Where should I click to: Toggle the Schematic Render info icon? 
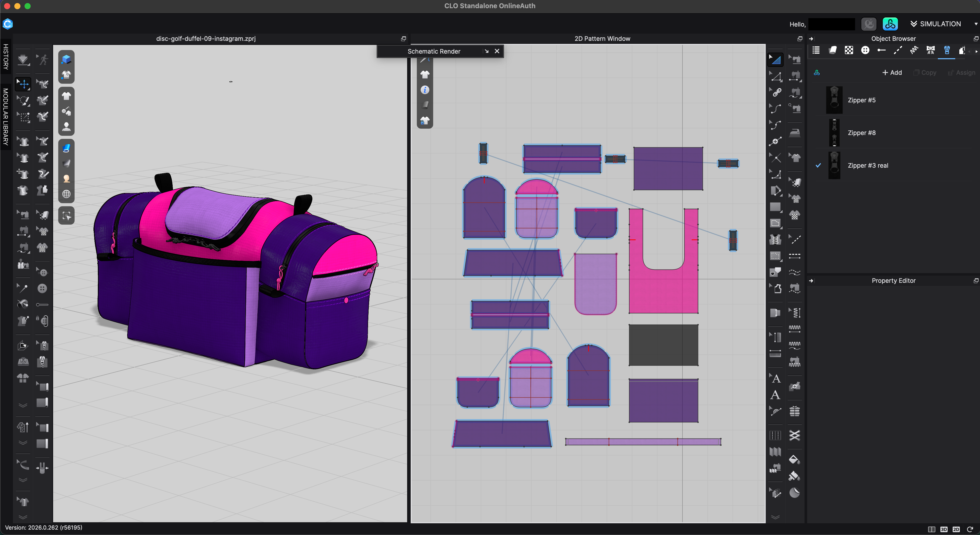point(425,90)
